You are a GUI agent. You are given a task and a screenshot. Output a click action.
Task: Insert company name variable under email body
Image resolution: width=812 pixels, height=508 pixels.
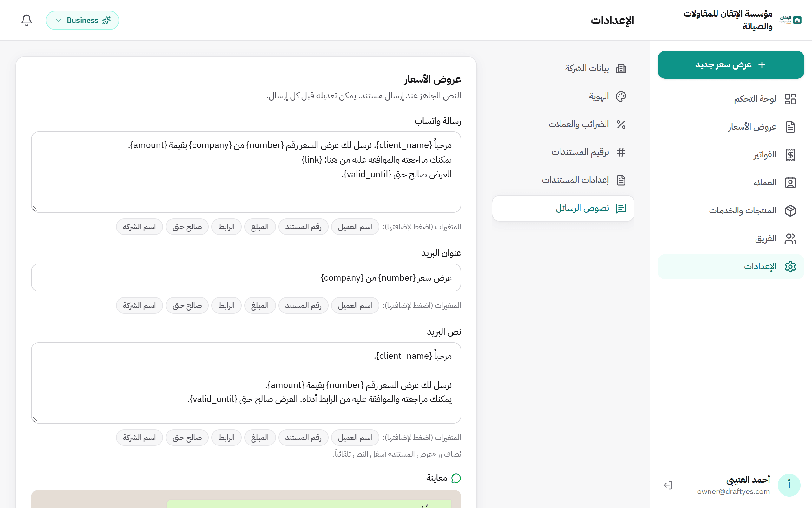(x=139, y=438)
